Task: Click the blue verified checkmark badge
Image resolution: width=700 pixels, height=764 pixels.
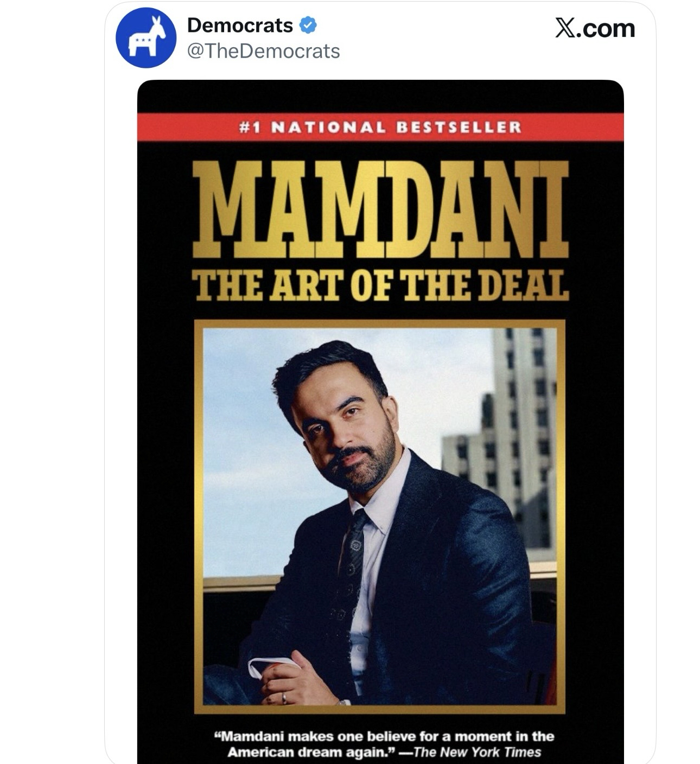Action: point(309,26)
